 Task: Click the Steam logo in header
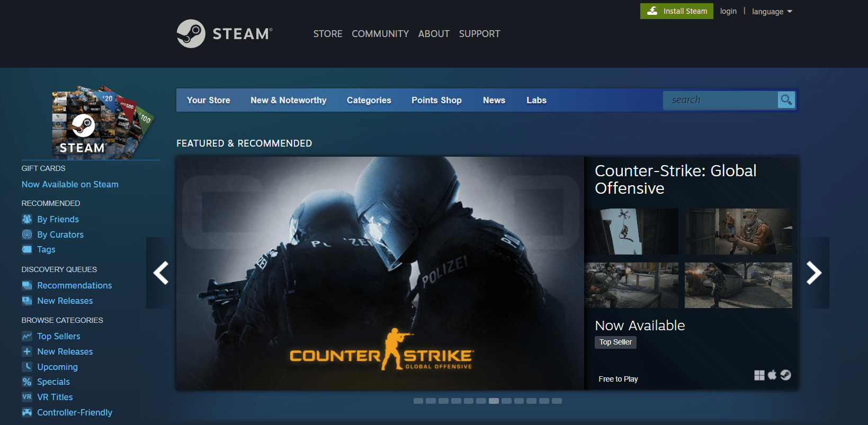pyautogui.click(x=225, y=34)
